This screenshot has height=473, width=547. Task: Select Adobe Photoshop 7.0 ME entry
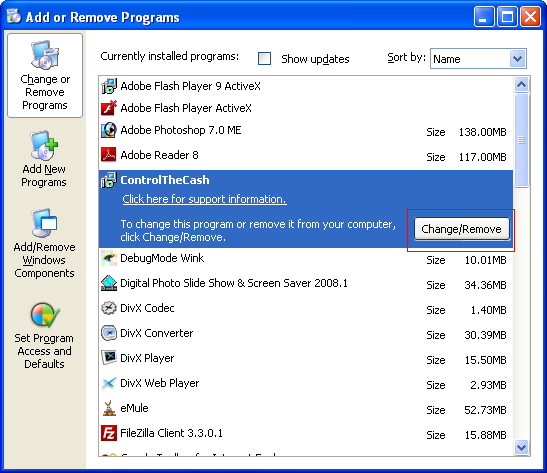click(x=306, y=130)
